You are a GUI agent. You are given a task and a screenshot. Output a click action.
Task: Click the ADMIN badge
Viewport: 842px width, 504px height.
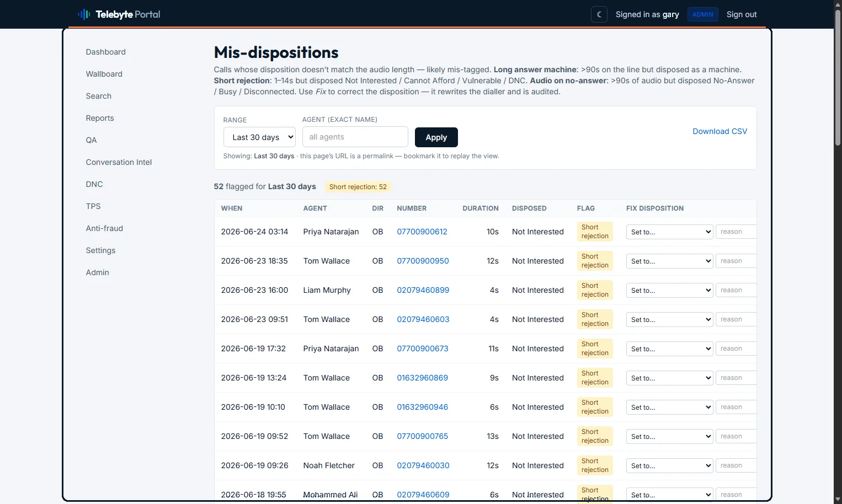(x=702, y=14)
